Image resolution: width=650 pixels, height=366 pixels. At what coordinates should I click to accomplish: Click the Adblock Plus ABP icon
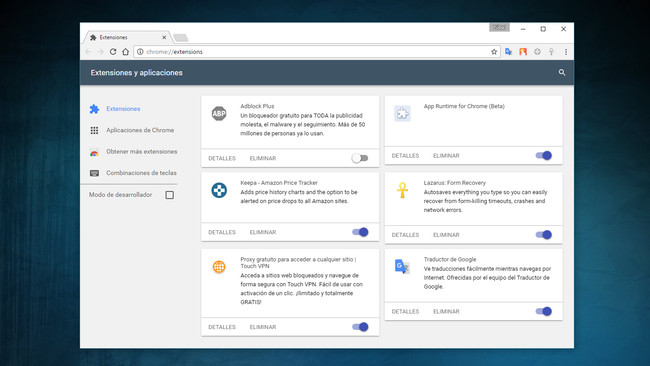(219, 113)
